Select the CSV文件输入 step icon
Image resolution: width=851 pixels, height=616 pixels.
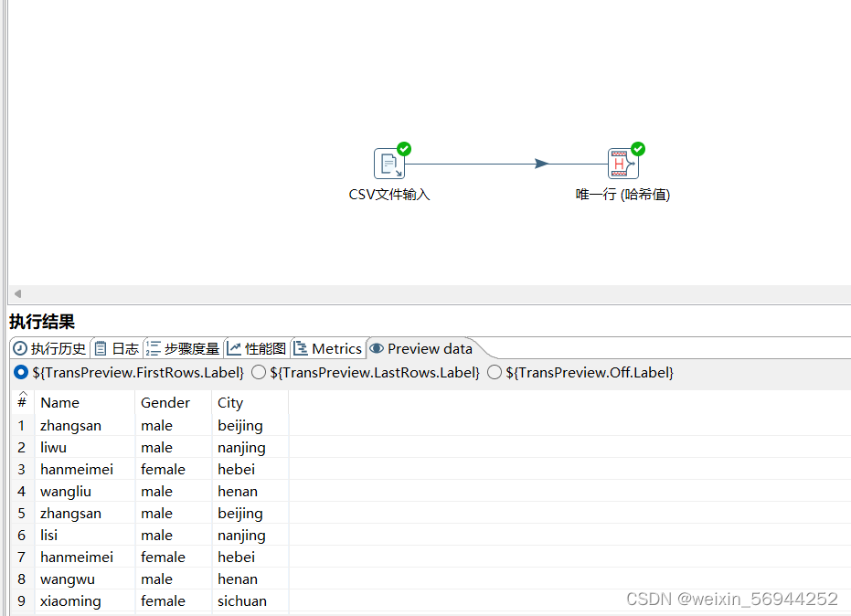pos(388,163)
